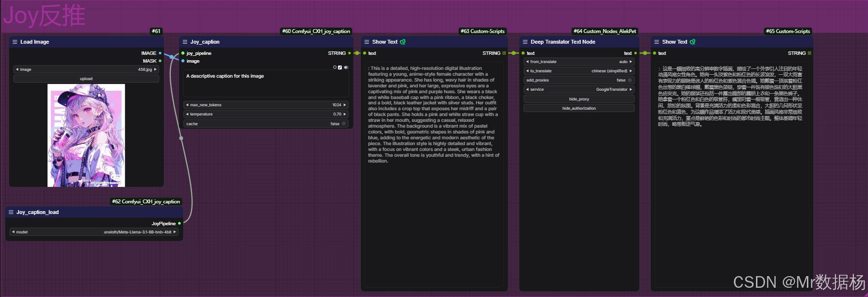This screenshot has height=297, width=868.
Task: Click the text output port of Deep Translator
Action: [636, 53]
